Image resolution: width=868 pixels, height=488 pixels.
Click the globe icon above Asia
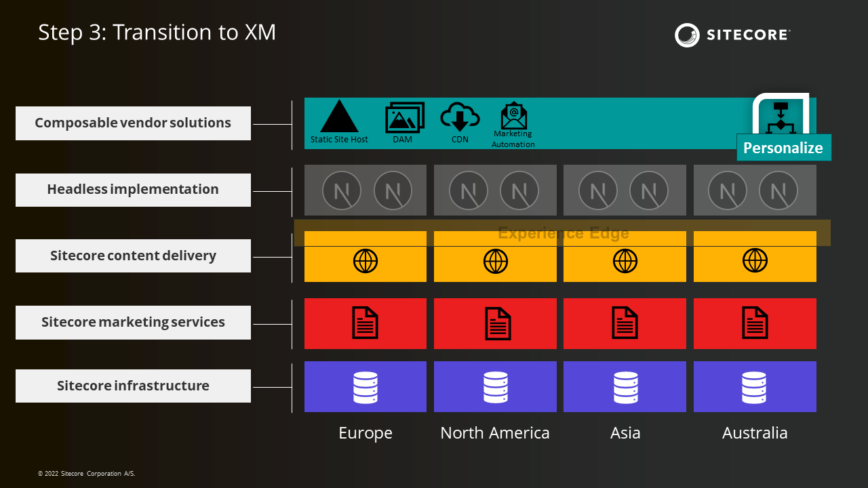point(625,260)
